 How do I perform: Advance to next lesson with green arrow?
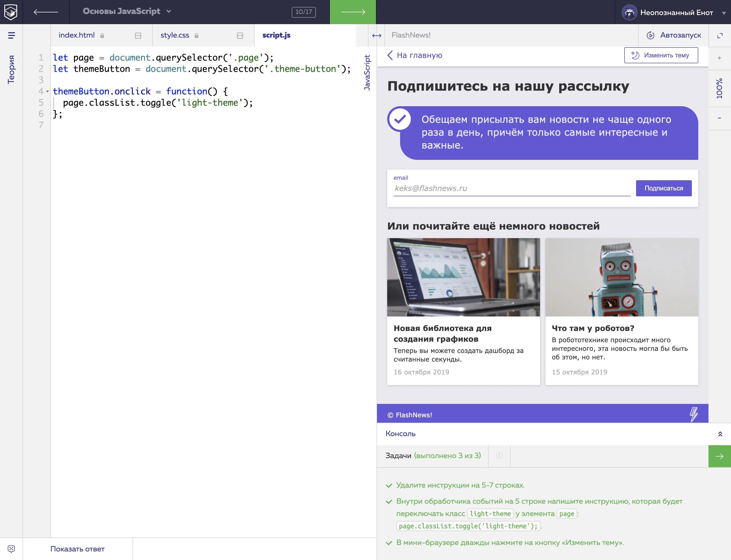point(353,12)
